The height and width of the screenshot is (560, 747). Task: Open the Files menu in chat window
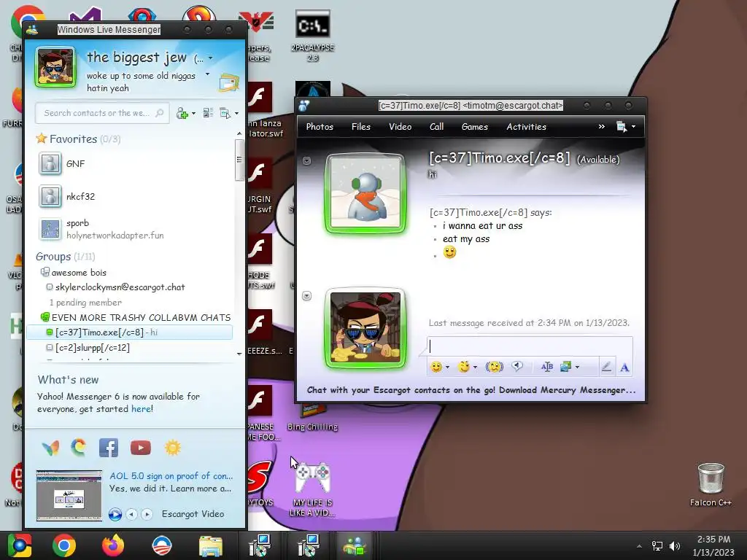(x=360, y=127)
